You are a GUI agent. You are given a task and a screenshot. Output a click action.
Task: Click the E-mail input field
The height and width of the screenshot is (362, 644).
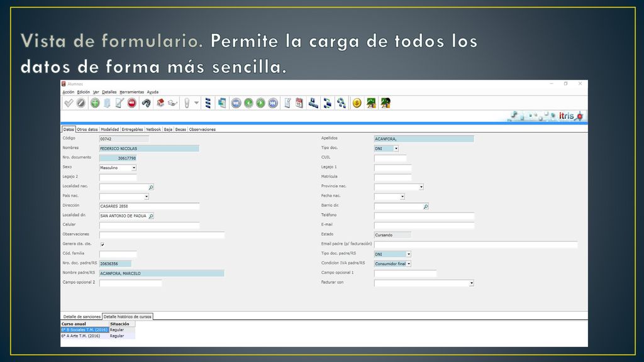pyautogui.click(x=424, y=226)
